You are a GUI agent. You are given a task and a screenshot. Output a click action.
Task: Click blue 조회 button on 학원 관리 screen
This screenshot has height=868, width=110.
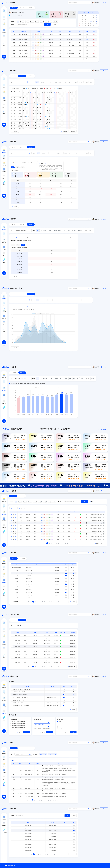tap(67, 815)
